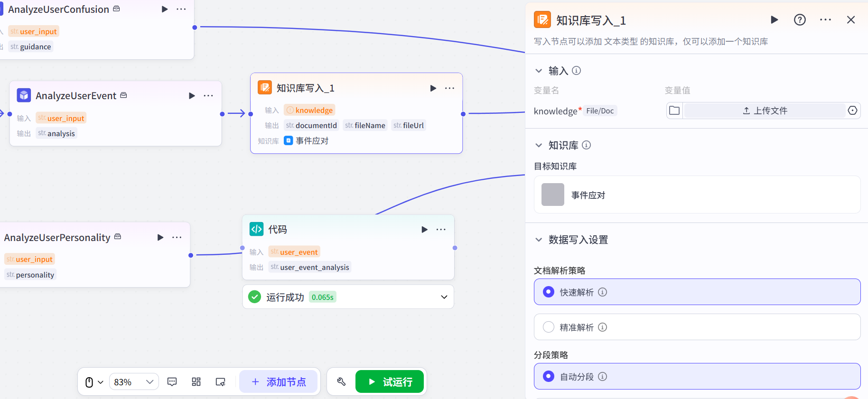The width and height of the screenshot is (868, 399).
Task: Click the minimap icon in bottom toolbar
Action: pos(220,382)
